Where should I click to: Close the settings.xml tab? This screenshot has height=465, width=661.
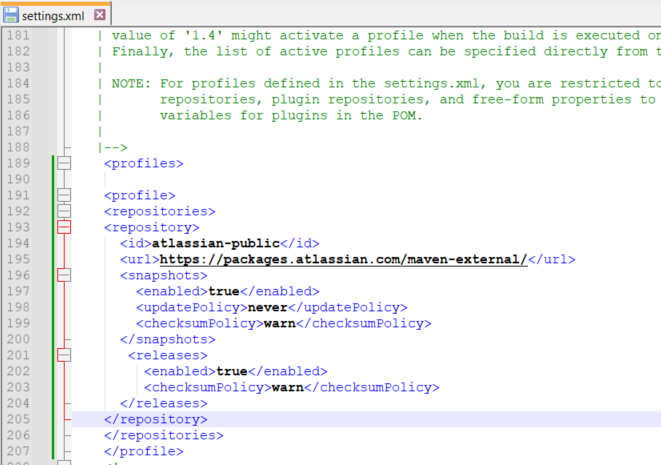[100, 15]
